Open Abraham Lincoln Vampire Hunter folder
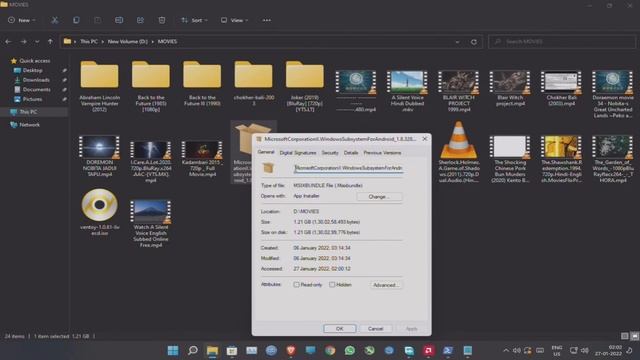Viewport: 640px width, 360px height. click(x=100, y=86)
